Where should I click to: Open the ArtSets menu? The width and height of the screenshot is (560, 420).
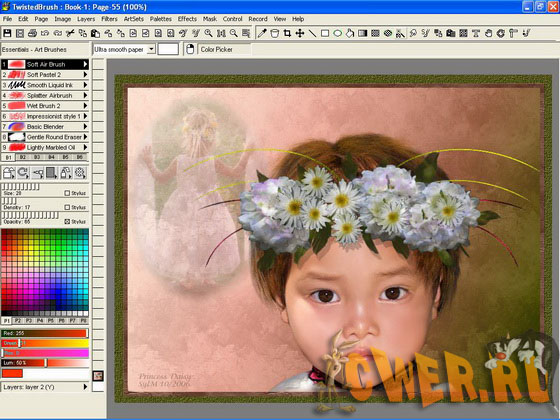click(134, 19)
